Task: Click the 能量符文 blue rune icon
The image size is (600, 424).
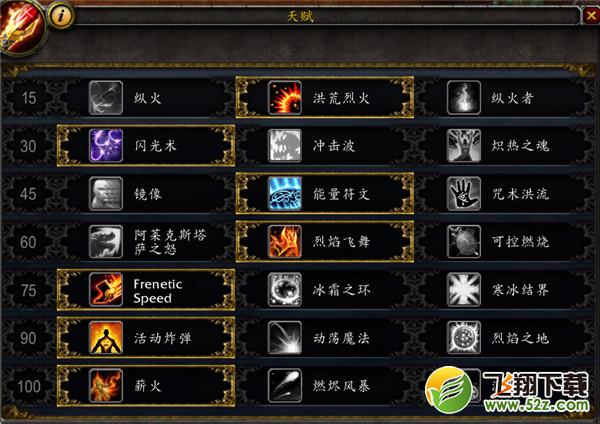Action: click(285, 194)
